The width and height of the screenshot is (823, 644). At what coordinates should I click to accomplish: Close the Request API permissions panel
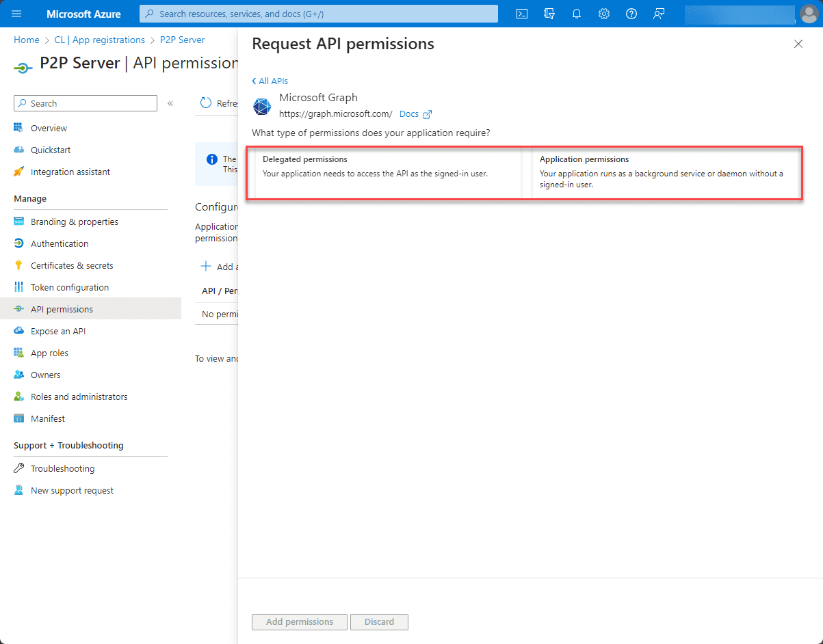pyautogui.click(x=798, y=44)
